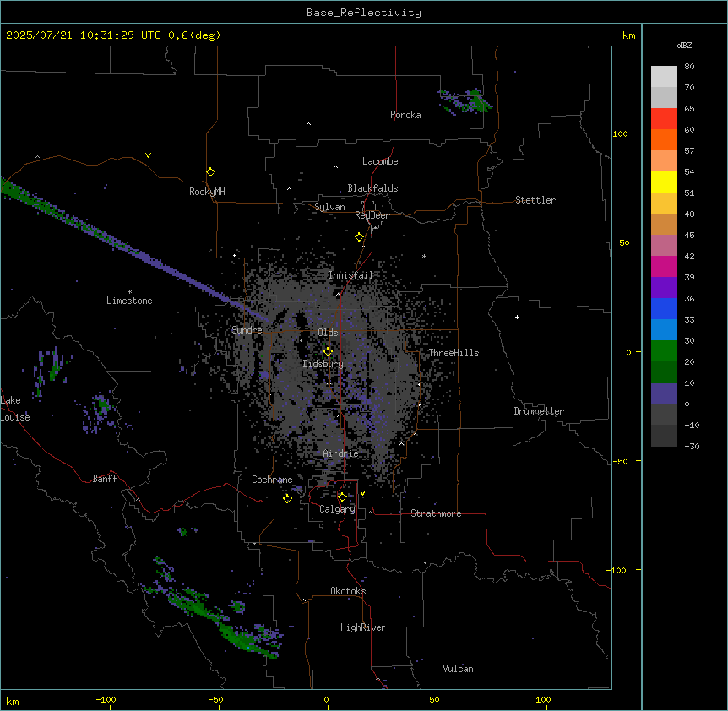Click the Lacombe city label

[x=380, y=161]
